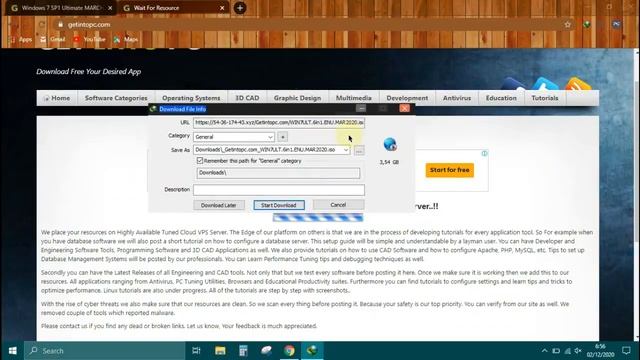This screenshot has height=360, width=640.
Task: Click the download wait progress bar
Action: [318, 218]
